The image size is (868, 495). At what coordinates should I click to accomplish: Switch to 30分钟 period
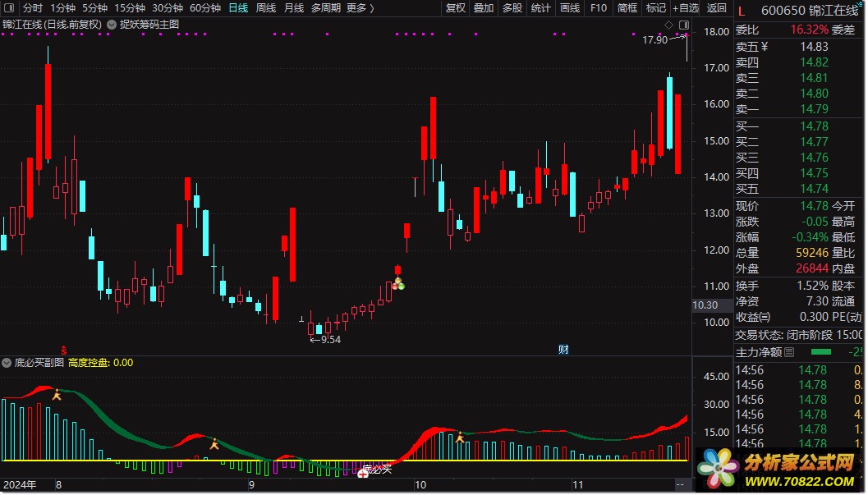(x=168, y=8)
